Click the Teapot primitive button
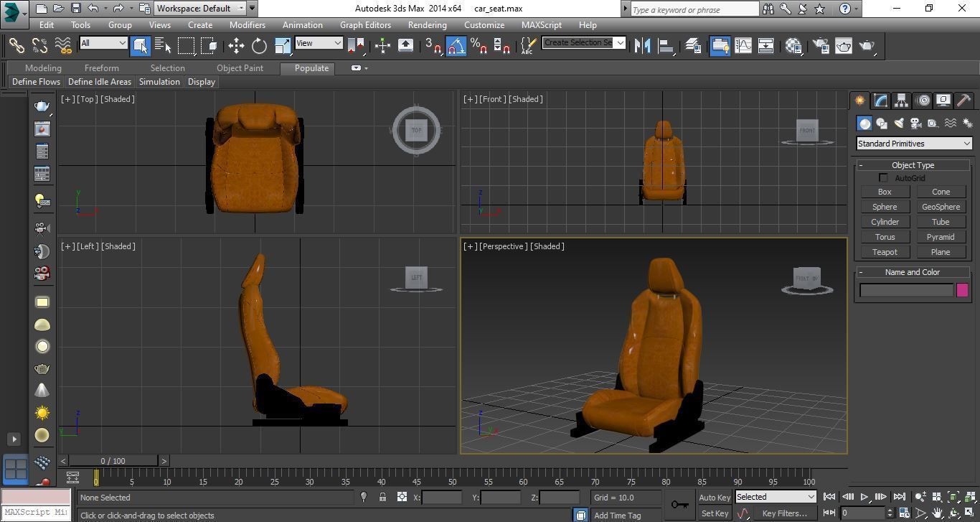The image size is (980, 522). (885, 252)
